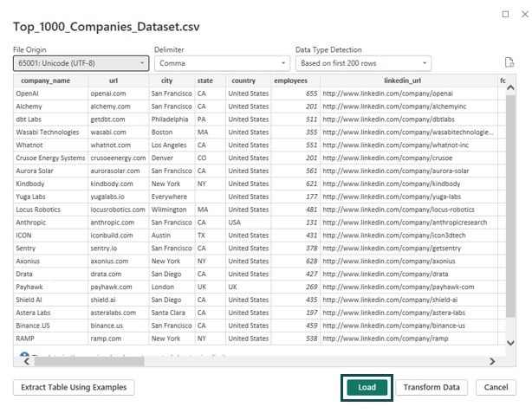Viewport: 532px width, 413px height.
Task: Click the Payhawk company cell
Action: pyautogui.click(x=51, y=287)
